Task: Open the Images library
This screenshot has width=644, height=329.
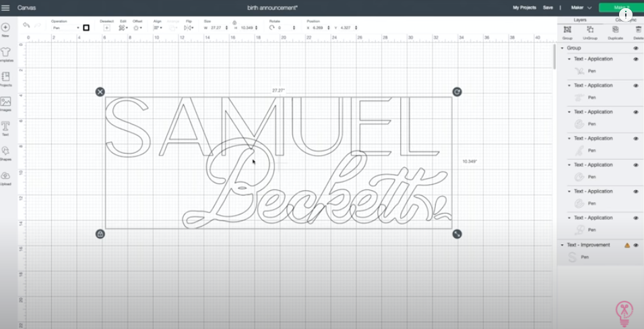Action: click(x=5, y=101)
